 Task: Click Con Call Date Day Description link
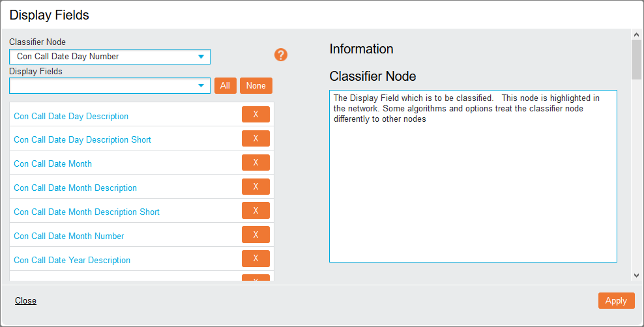coord(71,116)
